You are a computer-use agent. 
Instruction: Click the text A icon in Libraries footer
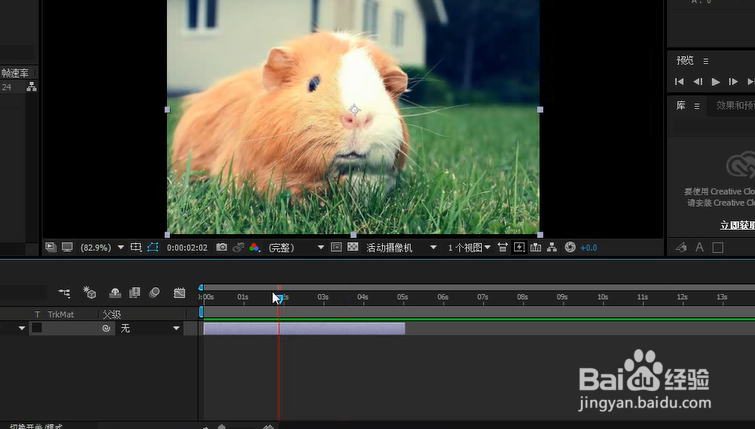[700, 247]
